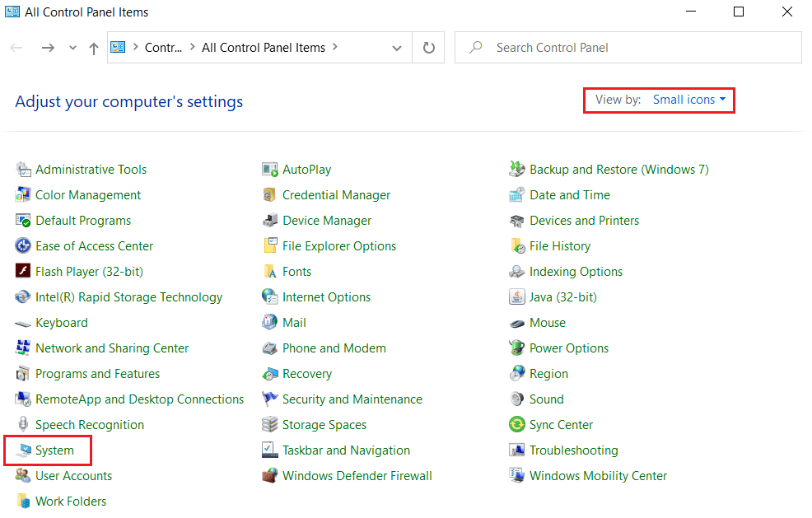Click the Java (32-bit) icon

click(x=517, y=297)
